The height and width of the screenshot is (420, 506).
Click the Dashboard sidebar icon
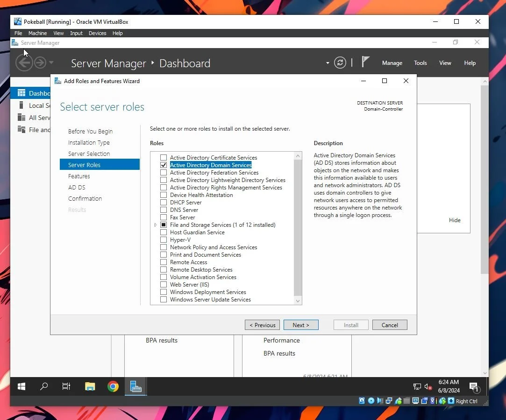pos(21,93)
